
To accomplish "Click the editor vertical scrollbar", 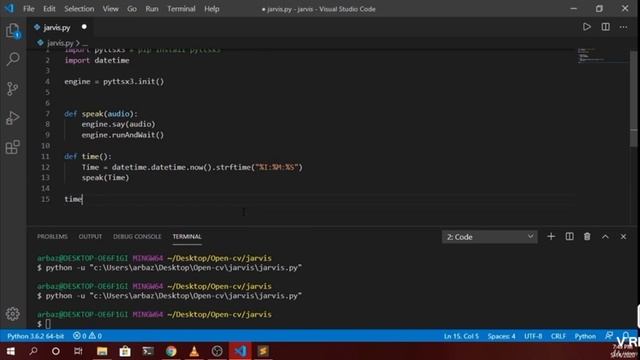I will [633, 98].
